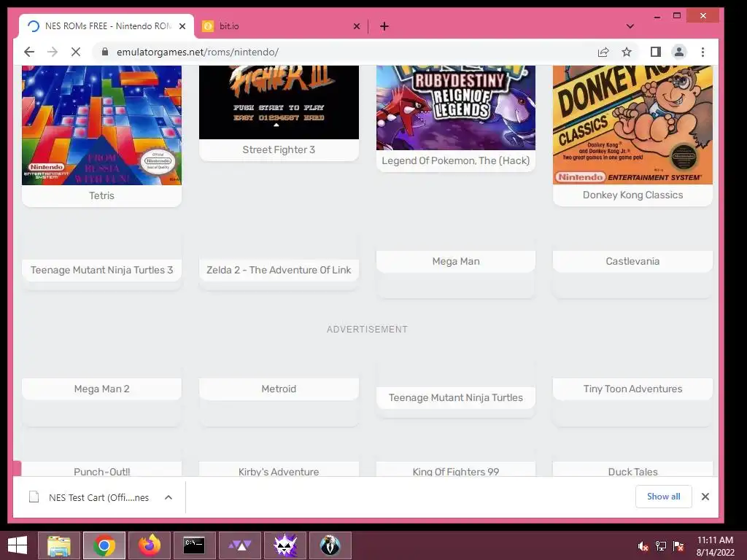Click the Chrome taskbar icon

point(104,545)
